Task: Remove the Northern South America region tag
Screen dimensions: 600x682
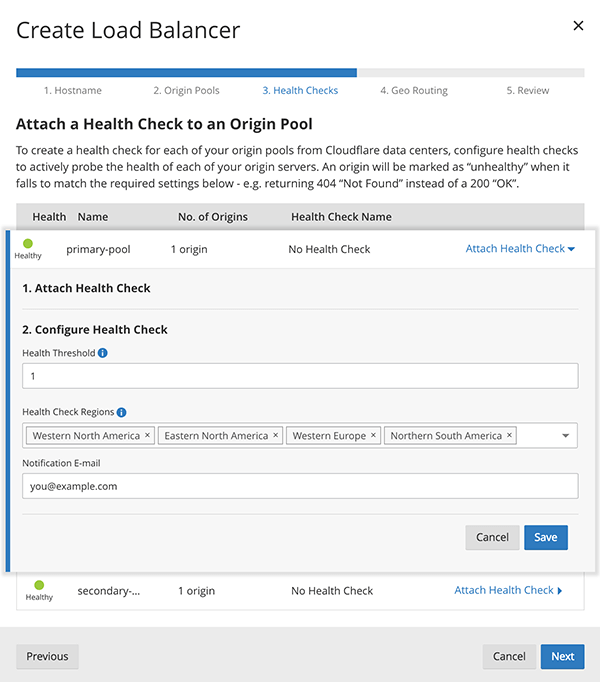Action: pyautogui.click(x=510, y=436)
